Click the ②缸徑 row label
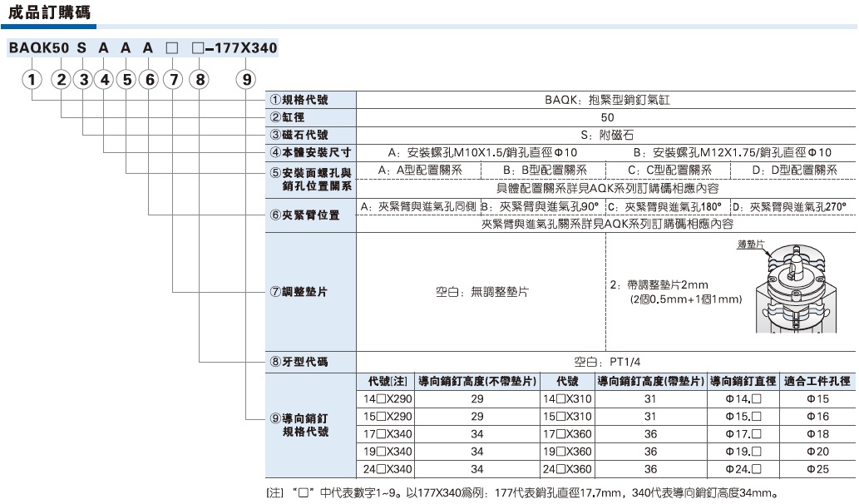Image resolution: width=859 pixels, height=504 pixels. (x=287, y=117)
